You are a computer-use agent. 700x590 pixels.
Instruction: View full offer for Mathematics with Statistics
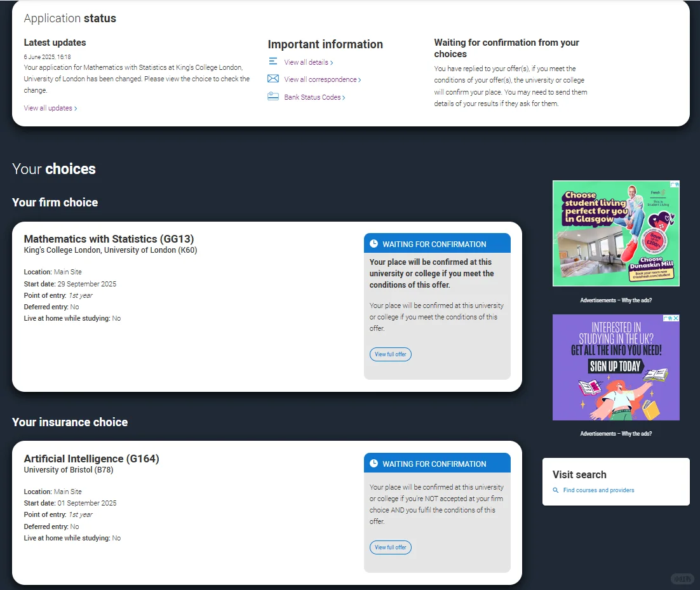click(390, 354)
